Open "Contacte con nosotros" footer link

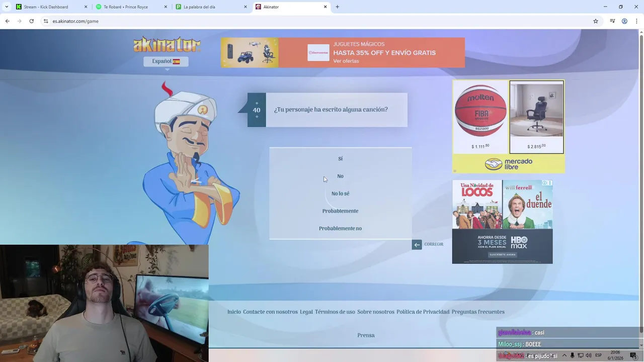pos(270,312)
